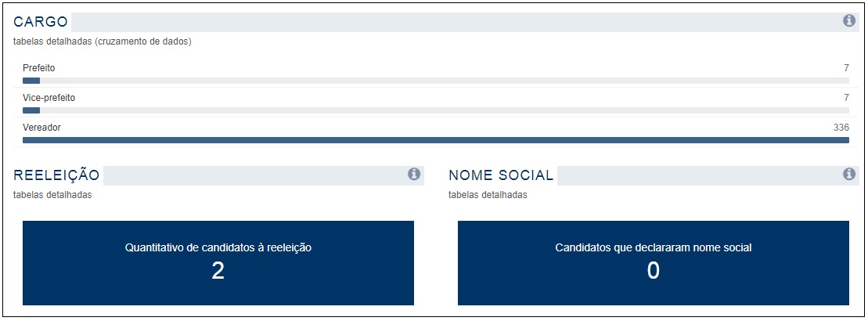This screenshot has width=868, height=321.
Task: Open Cargo tabelas detalhadas (cruzamento de dados)
Action: 103,41
